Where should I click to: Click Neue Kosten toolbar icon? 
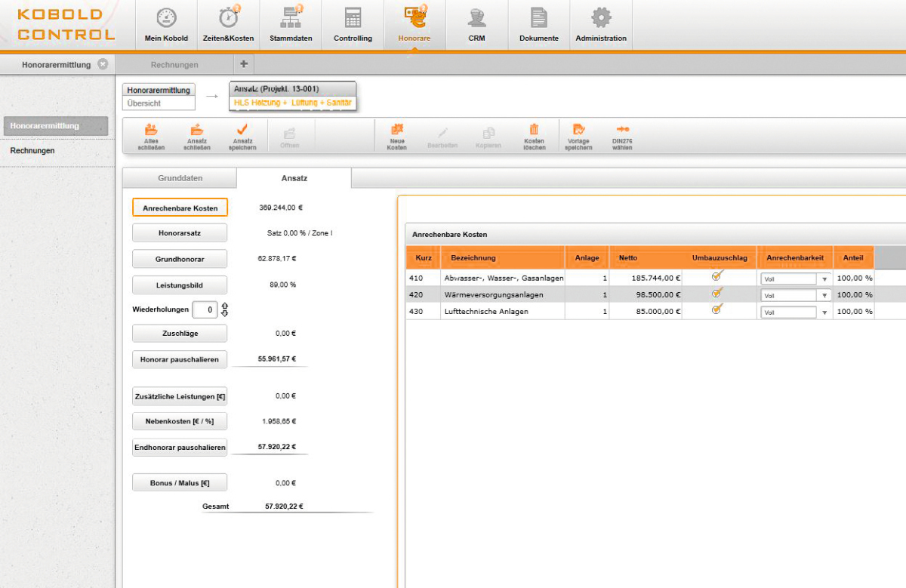click(397, 137)
